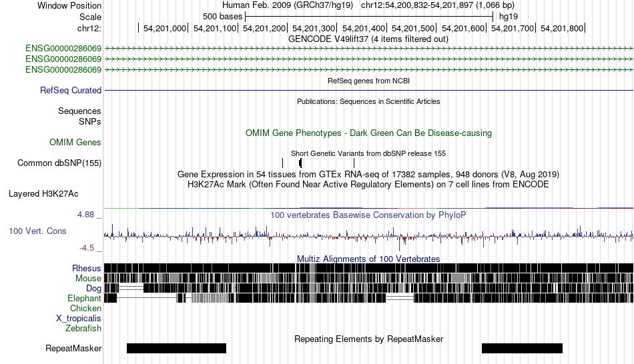Viewport: 634px width, 364px height.
Task: Click the RefSeq Curated blue intron line
Action: click(369, 90)
